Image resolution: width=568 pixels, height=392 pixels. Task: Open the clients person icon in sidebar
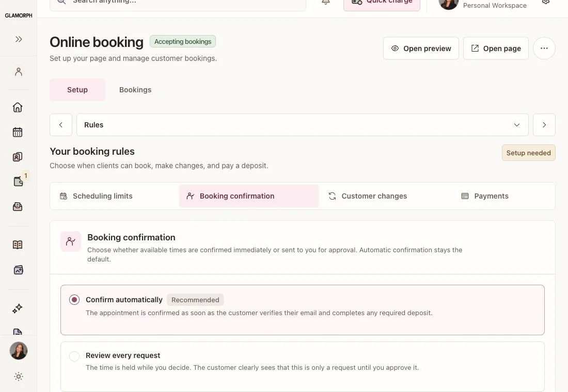19,72
